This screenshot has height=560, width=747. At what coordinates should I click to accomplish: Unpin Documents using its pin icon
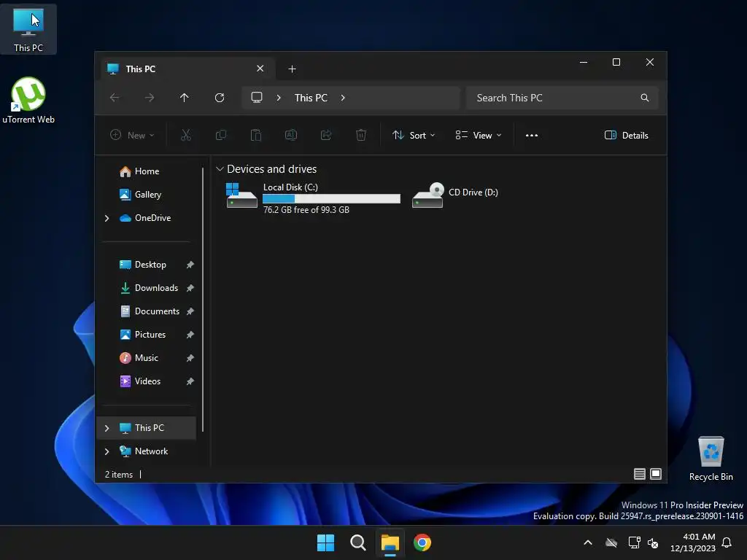point(190,311)
